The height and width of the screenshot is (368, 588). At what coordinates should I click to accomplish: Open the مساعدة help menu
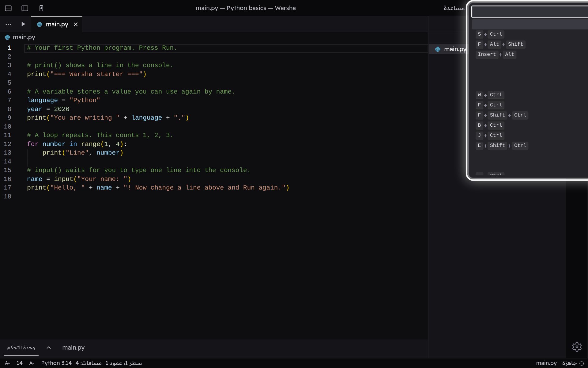click(x=454, y=8)
